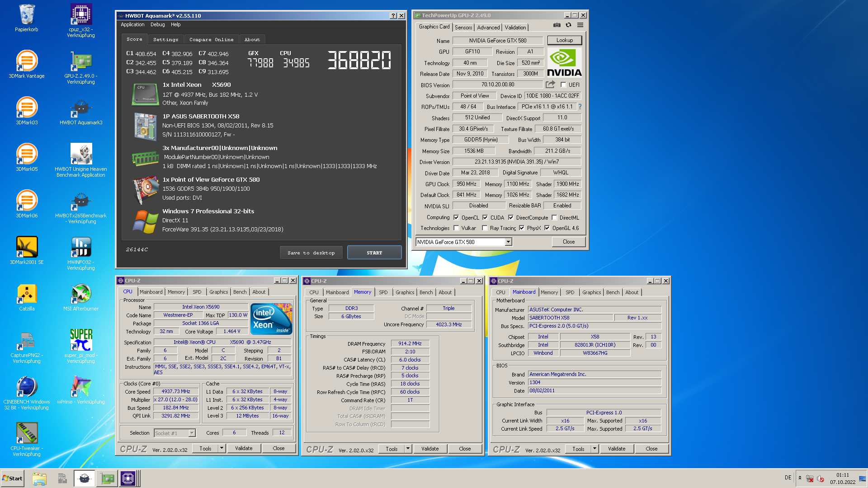868x488 pixels.
Task: Click Close button in GPU-Z
Action: 569,242
